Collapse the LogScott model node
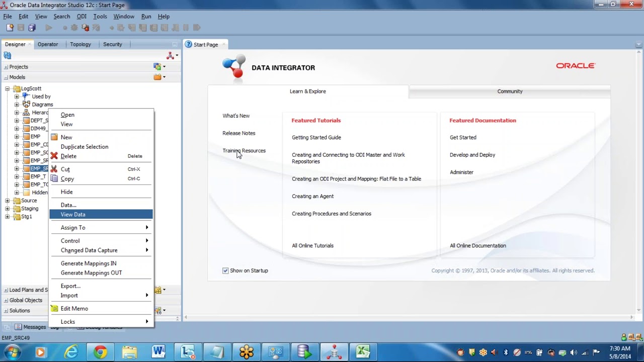 pyautogui.click(x=8, y=88)
